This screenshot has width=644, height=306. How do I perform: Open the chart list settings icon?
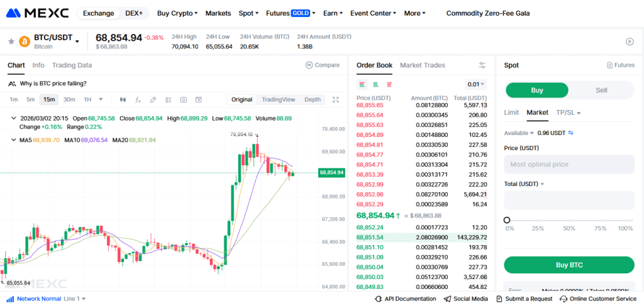pos(168,99)
